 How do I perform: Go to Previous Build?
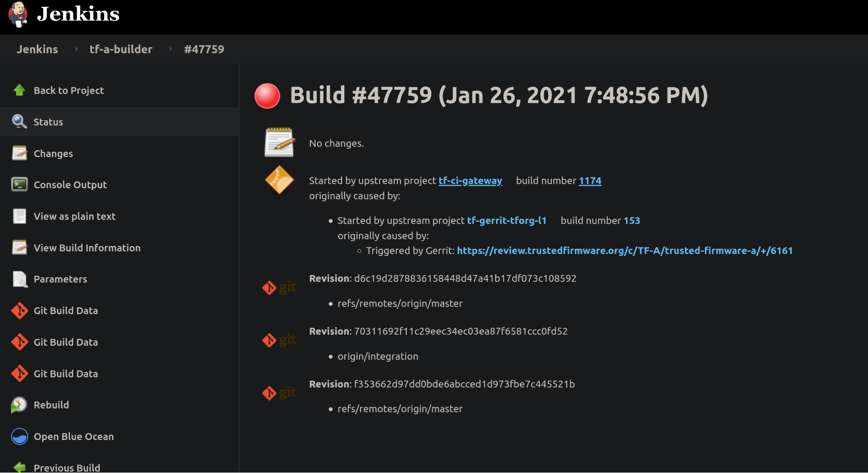pos(66,467)
